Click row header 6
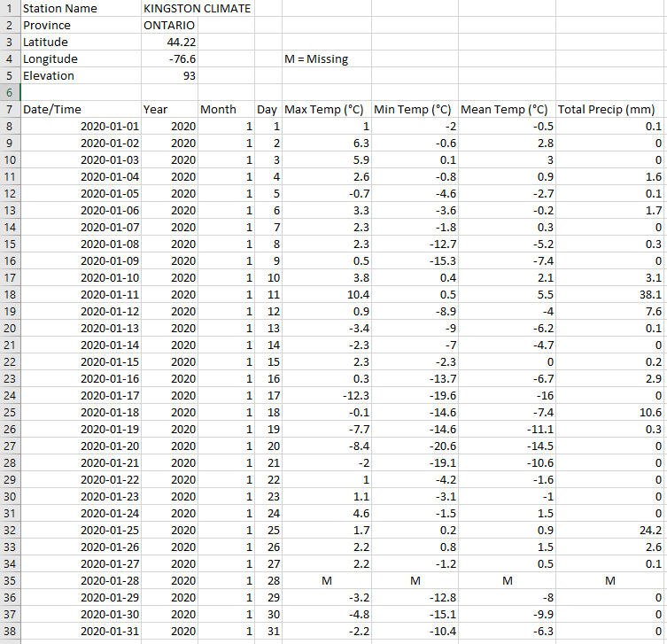667x644 pixels. (x=10, y=93)
